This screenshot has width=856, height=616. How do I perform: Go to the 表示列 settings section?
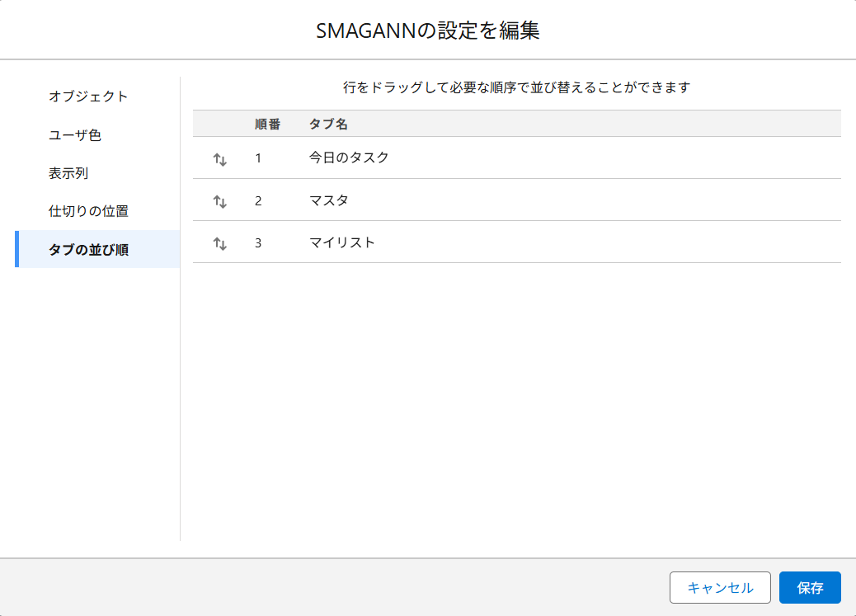(68, 173)
